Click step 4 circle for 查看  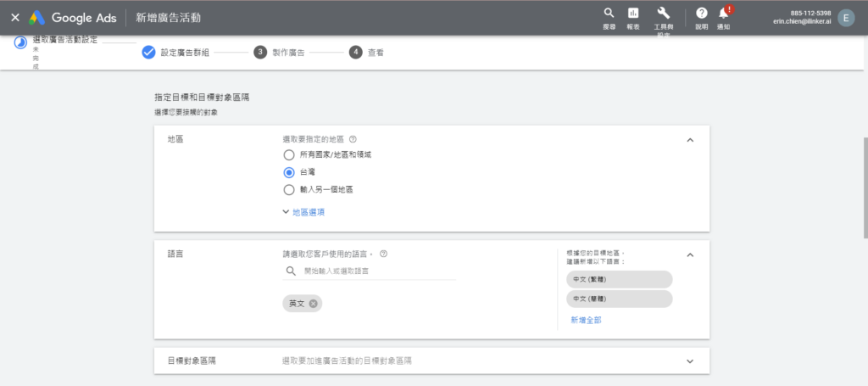355,53
